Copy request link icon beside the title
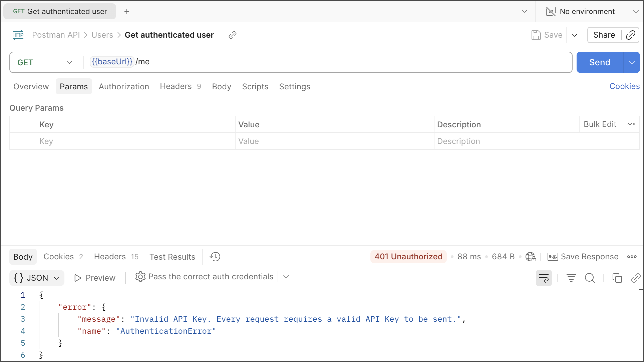Screen dimensions: 644x362 point(233,35)
